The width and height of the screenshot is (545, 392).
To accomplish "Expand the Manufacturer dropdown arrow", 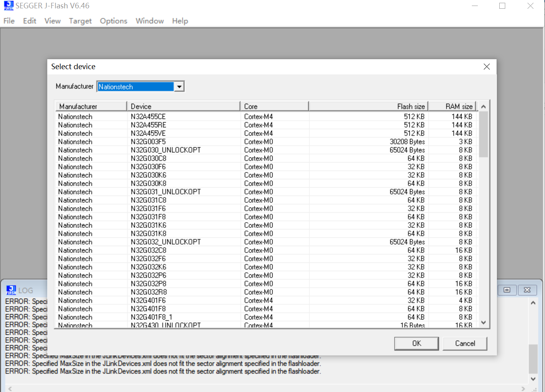I will coord(179,87).
